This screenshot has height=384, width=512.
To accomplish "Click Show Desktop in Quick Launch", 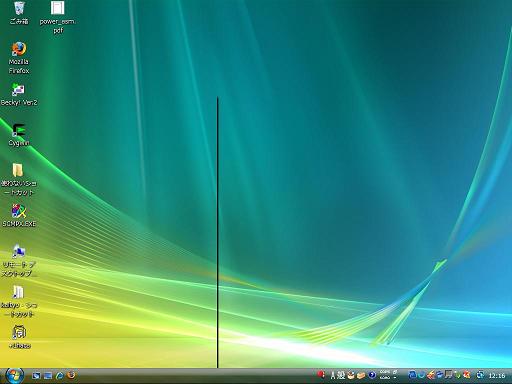I will click(x=36, y=376).
